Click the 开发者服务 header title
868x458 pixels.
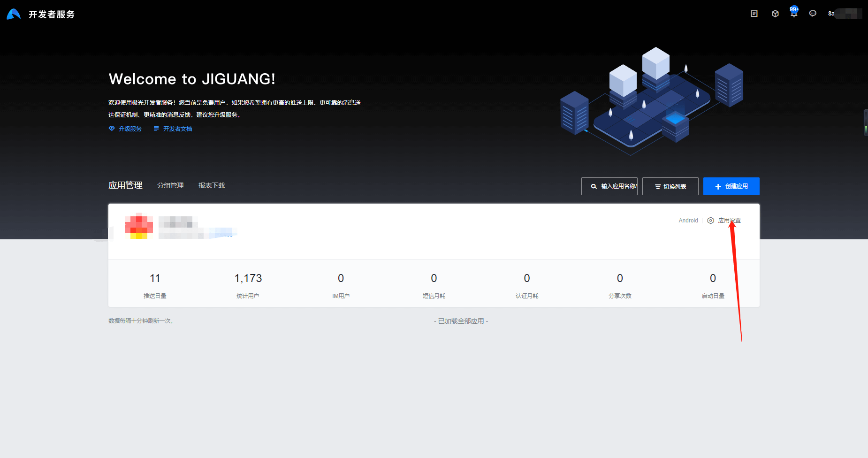52,15
